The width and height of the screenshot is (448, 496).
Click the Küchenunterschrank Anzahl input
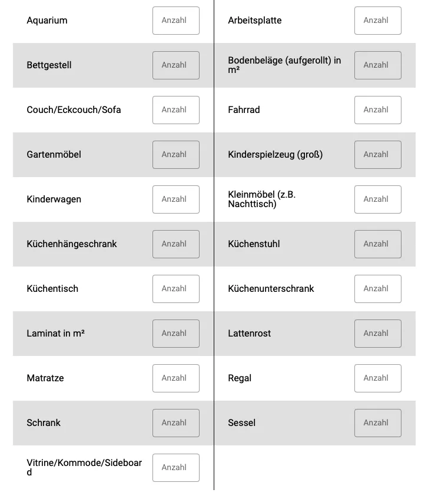pyautogui.click(x=378, y=289)
